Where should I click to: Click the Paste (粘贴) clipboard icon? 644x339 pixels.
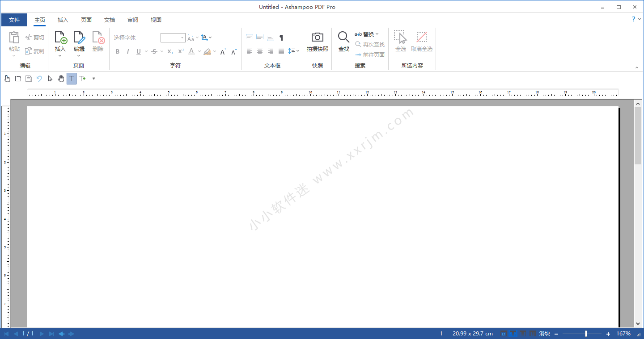(14, 37)
